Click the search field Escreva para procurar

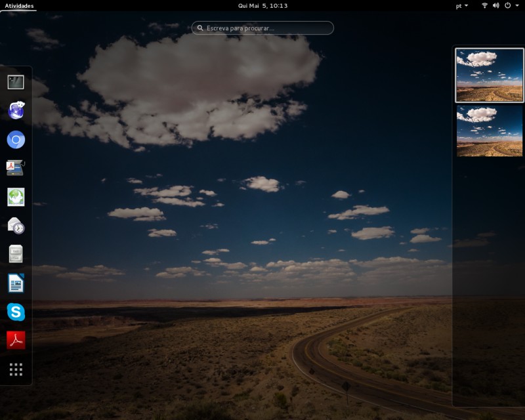coord(262,28)
